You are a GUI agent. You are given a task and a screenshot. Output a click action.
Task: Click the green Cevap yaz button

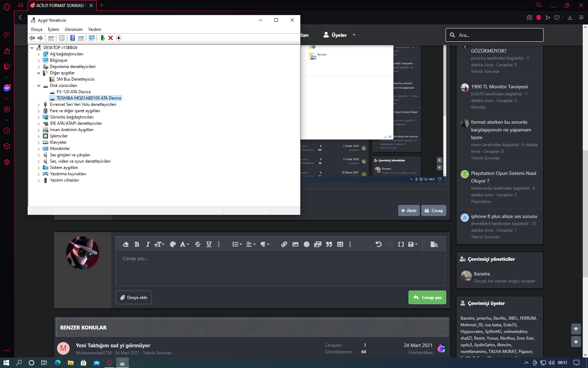[427, 297]
